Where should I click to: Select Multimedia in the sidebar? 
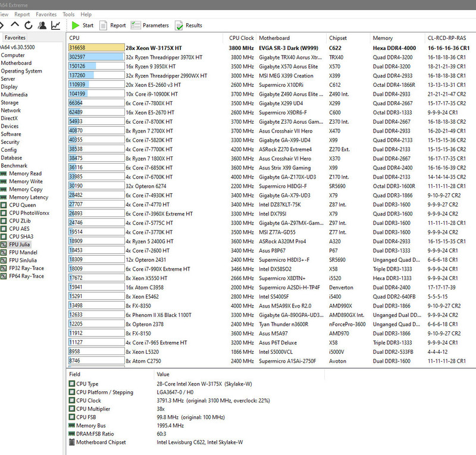(14, 95)
